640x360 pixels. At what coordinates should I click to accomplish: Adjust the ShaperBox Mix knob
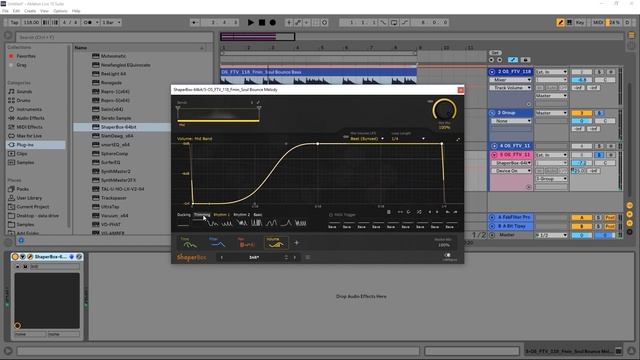[444, 110]
